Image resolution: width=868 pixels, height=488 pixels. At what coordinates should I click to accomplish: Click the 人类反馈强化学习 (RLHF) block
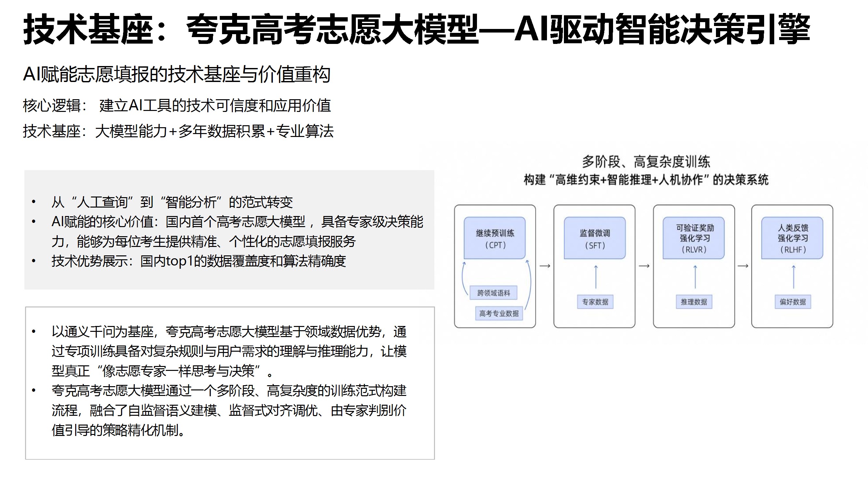[x=792, y=238]
